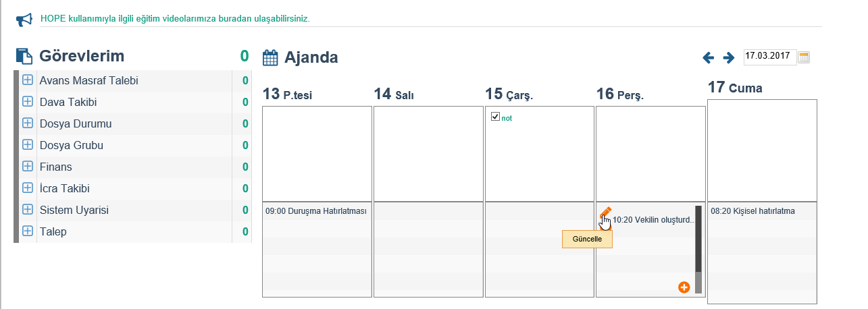Screen dimensions: 868x309
Task: Expand the Dava Takibi group
Action: [28, 102]
